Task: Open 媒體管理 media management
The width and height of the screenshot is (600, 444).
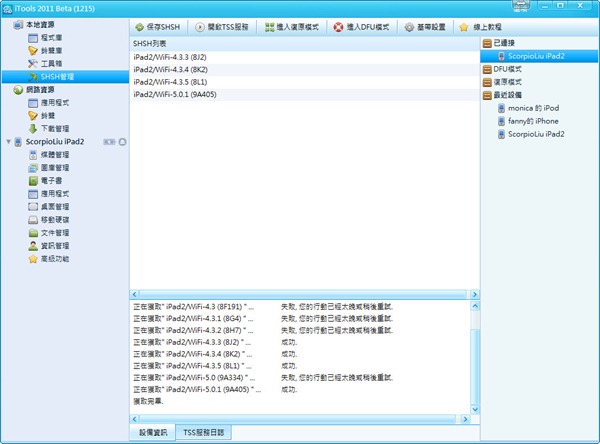Action: click(x=49, y=155)
